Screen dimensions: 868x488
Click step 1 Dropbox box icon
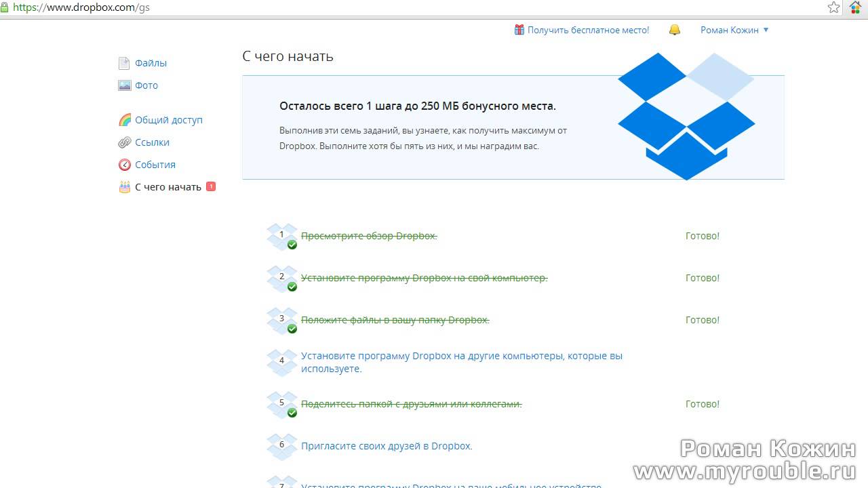[282, 236]
